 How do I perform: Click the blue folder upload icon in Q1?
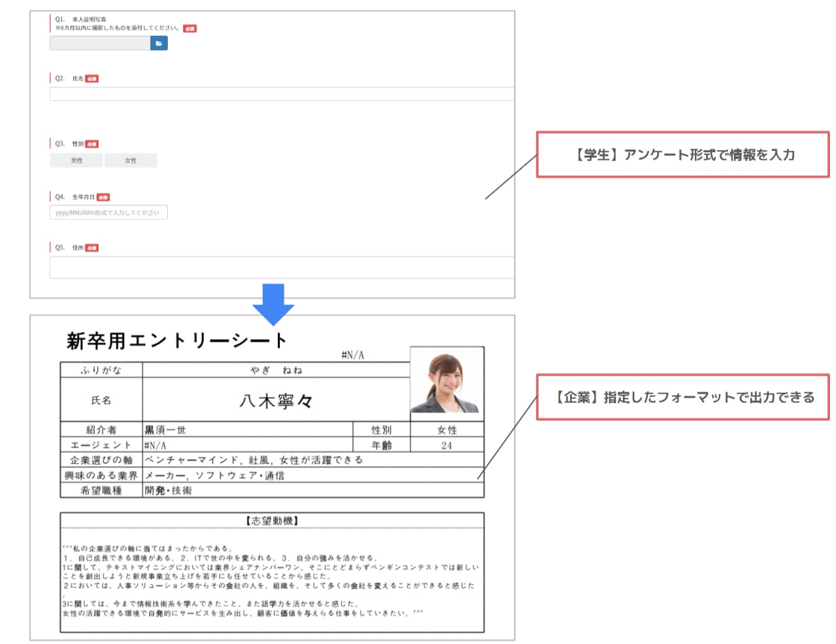click(x=159, y=43)
